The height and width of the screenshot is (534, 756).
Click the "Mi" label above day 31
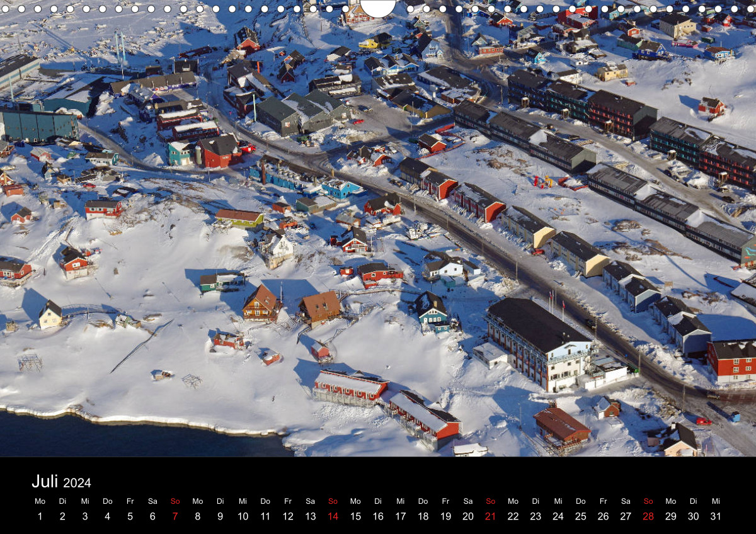click(716, 501)
